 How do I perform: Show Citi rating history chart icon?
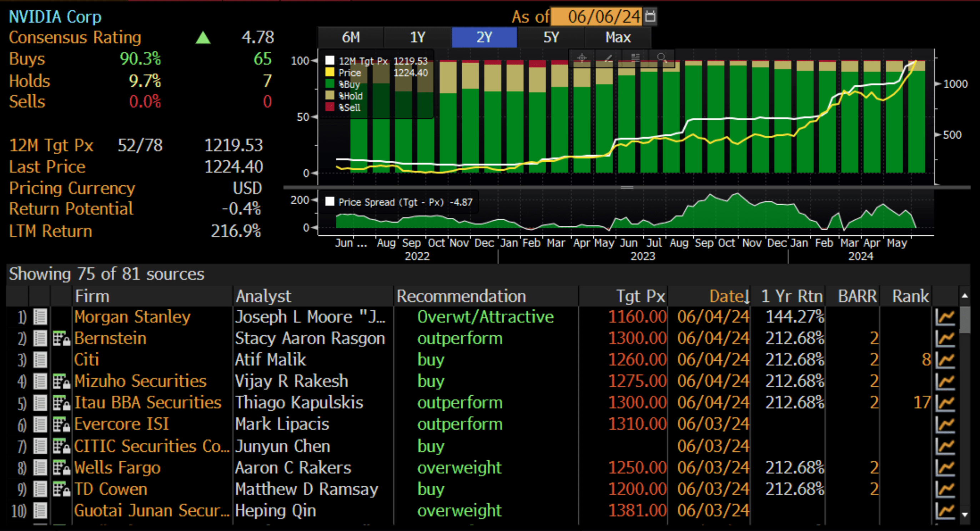(x=945, y=360)
